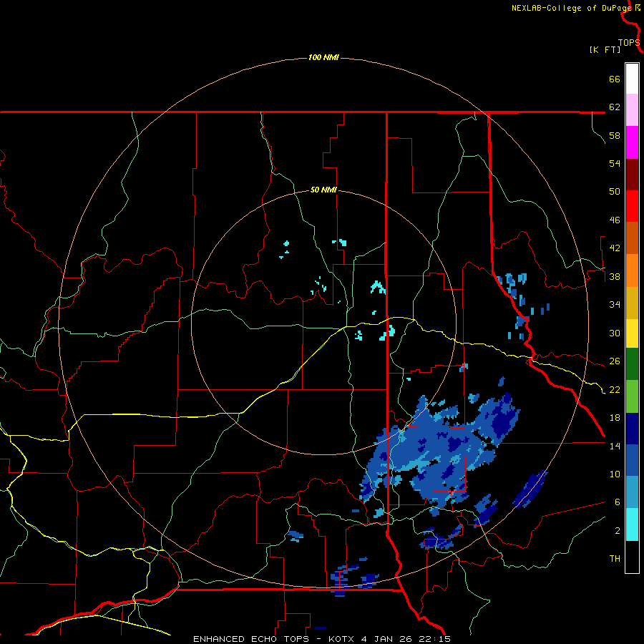
Task: Click the light green 18-22 kft legend swatch
Action: [x=632, y=396]
